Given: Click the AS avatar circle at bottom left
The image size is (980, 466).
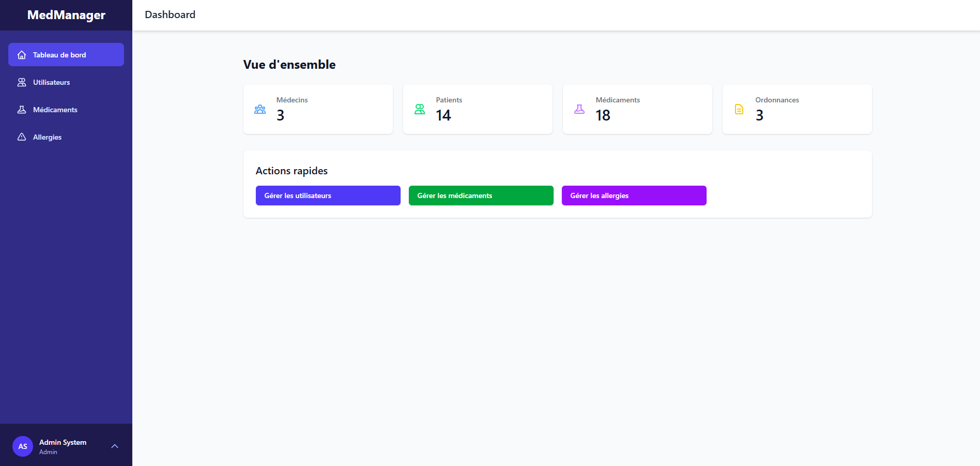Looking at the screenshot, I should 23,446.
